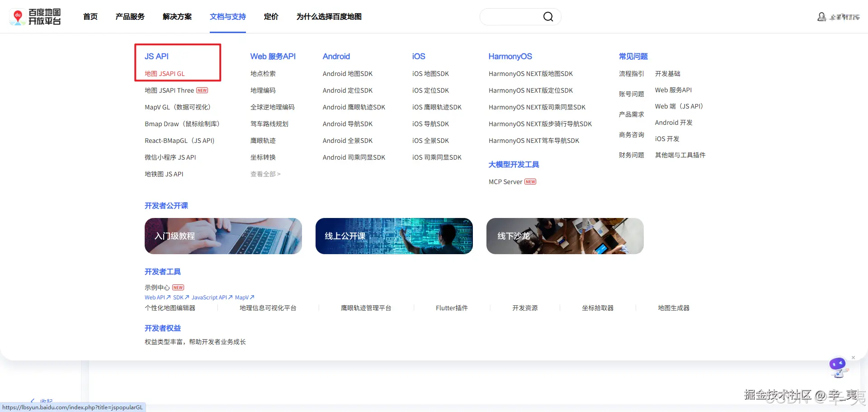Screen dimensions: 868x412
Task: Expand 查看全部 in the Web 服务API column
Action: [265, 174]
